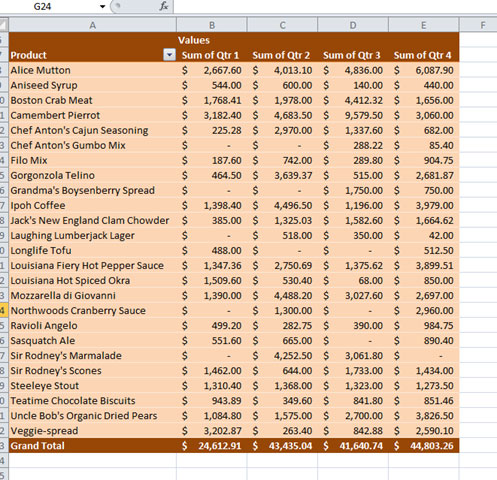Image resolution: width=497 pixels, height=480 pixels.
Task: Select the Sum of Qtr 1 header cell
Action: [x=212, y=55]
